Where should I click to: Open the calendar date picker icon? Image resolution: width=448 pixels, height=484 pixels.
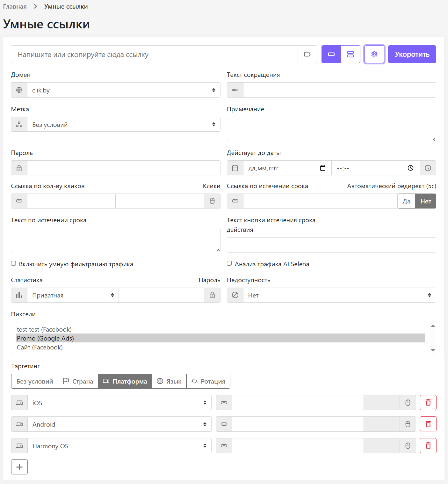322,168
